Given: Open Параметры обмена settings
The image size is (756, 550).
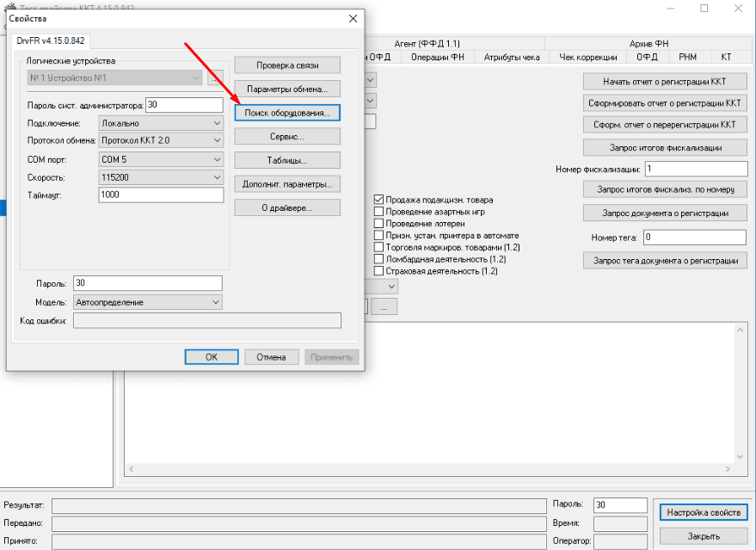Looking at the screenshot, I should coord(287,89).
